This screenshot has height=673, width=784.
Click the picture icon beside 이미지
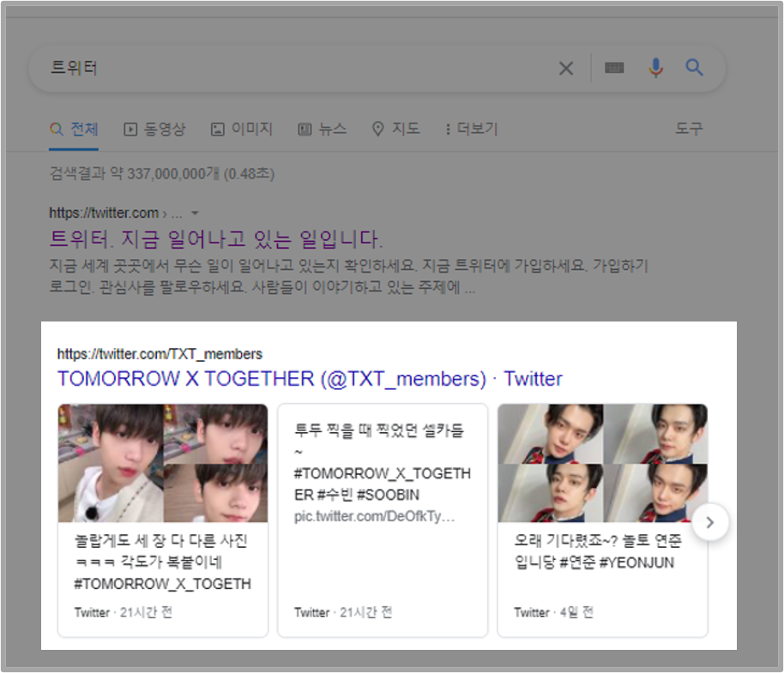coord(217,129)
